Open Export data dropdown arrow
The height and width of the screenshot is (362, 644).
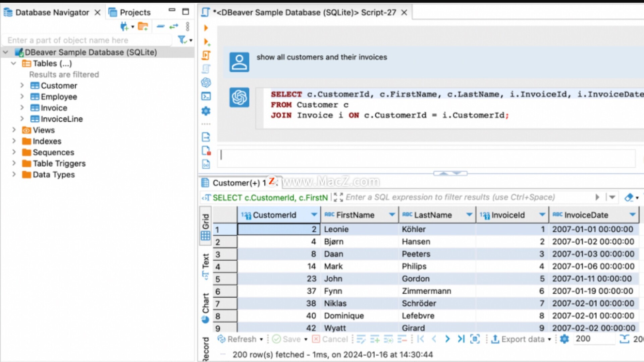coord(549,340)
